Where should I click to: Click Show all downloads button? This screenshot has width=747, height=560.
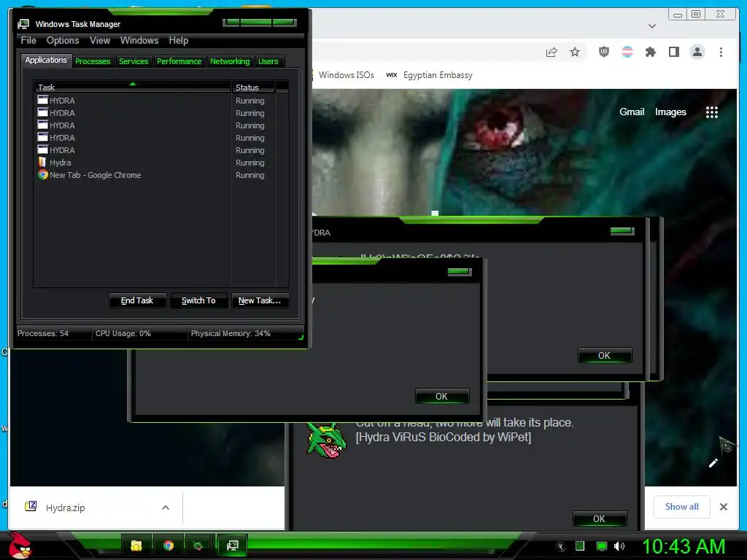(x=682, y=507)
